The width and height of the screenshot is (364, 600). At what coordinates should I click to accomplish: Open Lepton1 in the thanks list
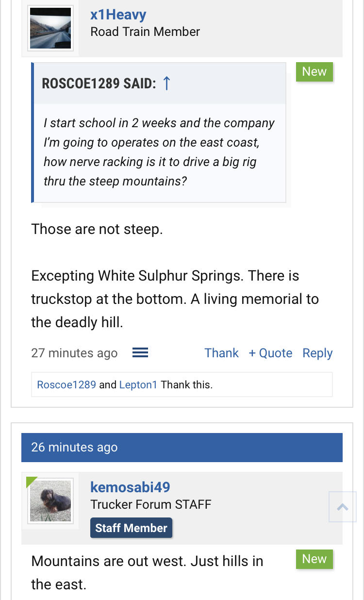[138, 385]
